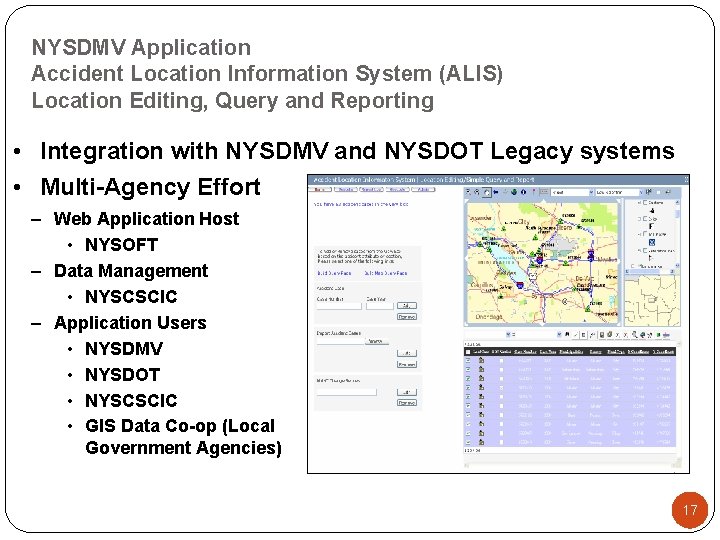Toggle the last results row selection checkbox
Screen dimensions: 720x540
(x=468, y=442)
